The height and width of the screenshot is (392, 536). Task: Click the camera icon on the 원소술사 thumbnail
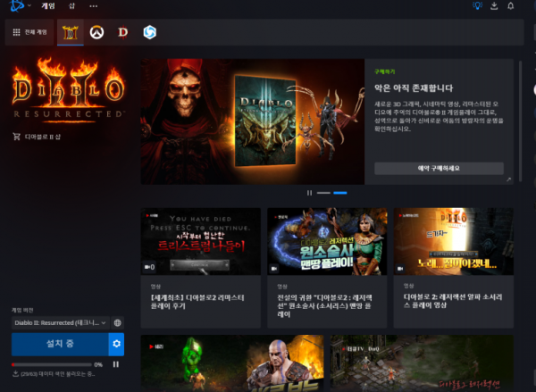pyautogui.click(x=274, y=269)
